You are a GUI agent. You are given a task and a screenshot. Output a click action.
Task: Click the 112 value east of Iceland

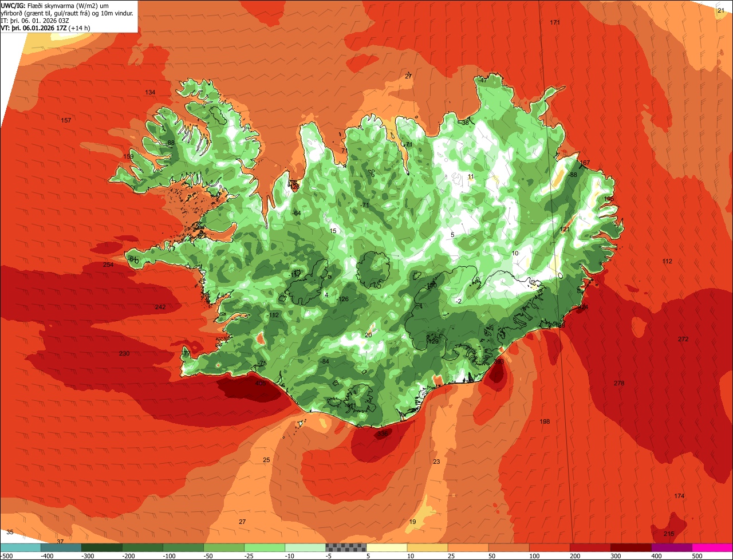coord(667,261)
